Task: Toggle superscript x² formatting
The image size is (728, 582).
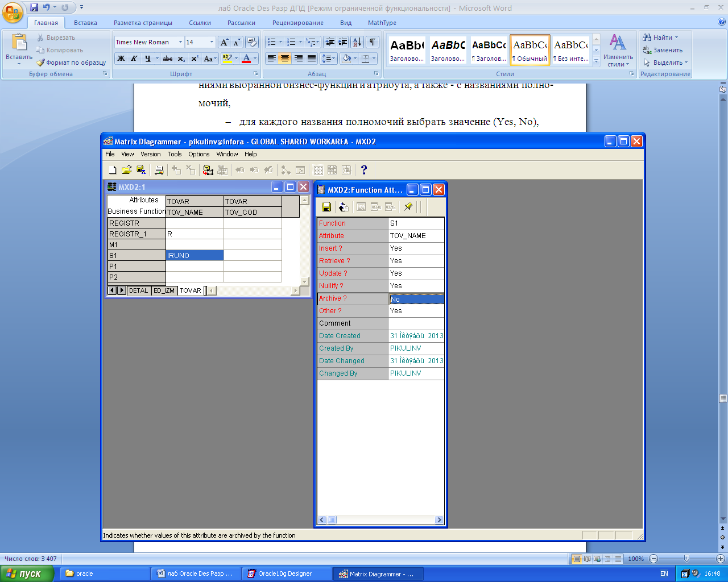Action: (195, 59)
